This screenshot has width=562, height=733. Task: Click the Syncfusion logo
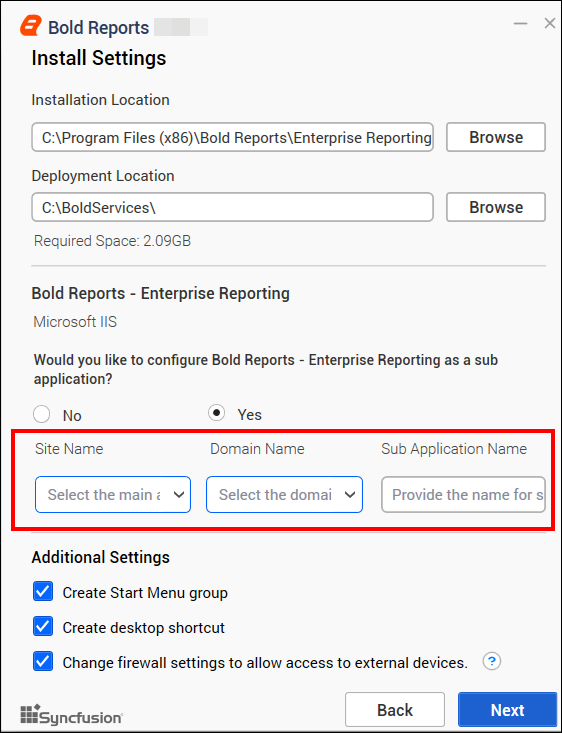[71, 715]
